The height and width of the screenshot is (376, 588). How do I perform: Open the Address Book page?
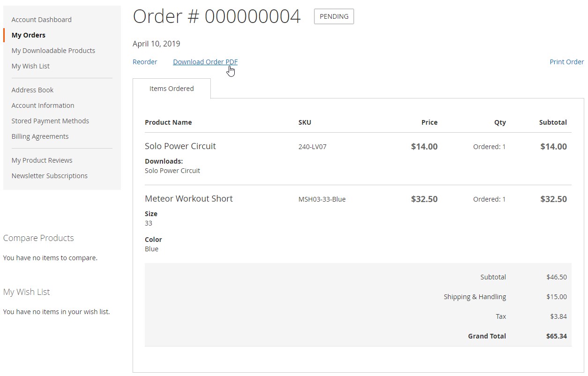[x=33, y=90]
